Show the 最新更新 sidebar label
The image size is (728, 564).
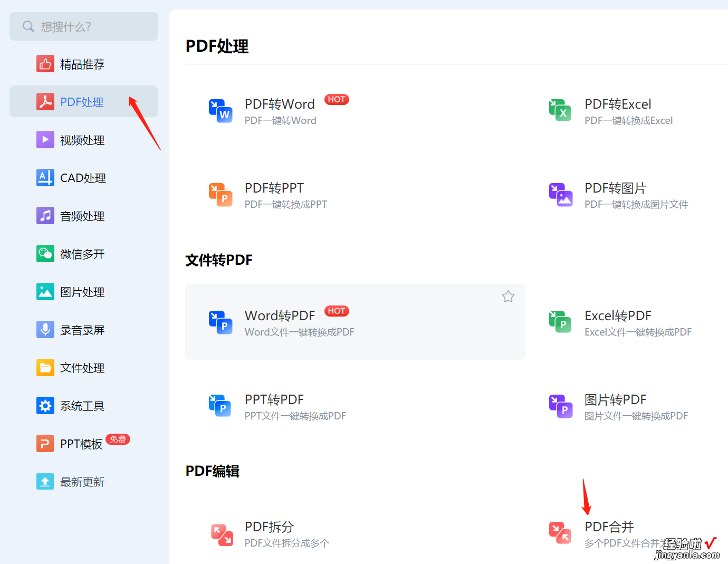tap(82, 482)
